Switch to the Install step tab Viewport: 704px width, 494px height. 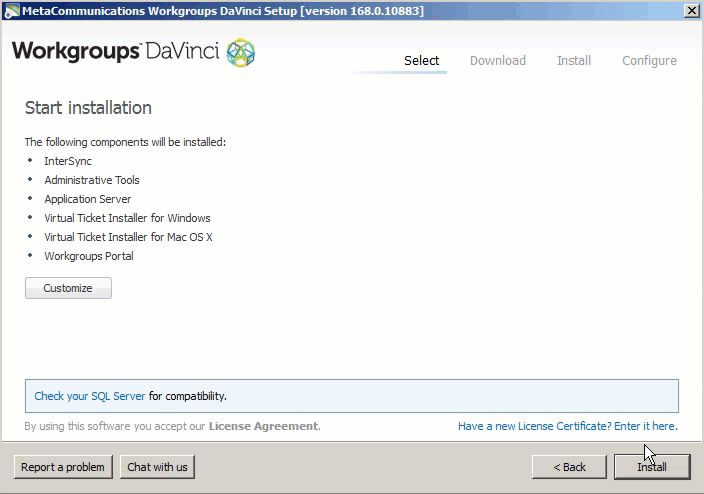[574, 61]
